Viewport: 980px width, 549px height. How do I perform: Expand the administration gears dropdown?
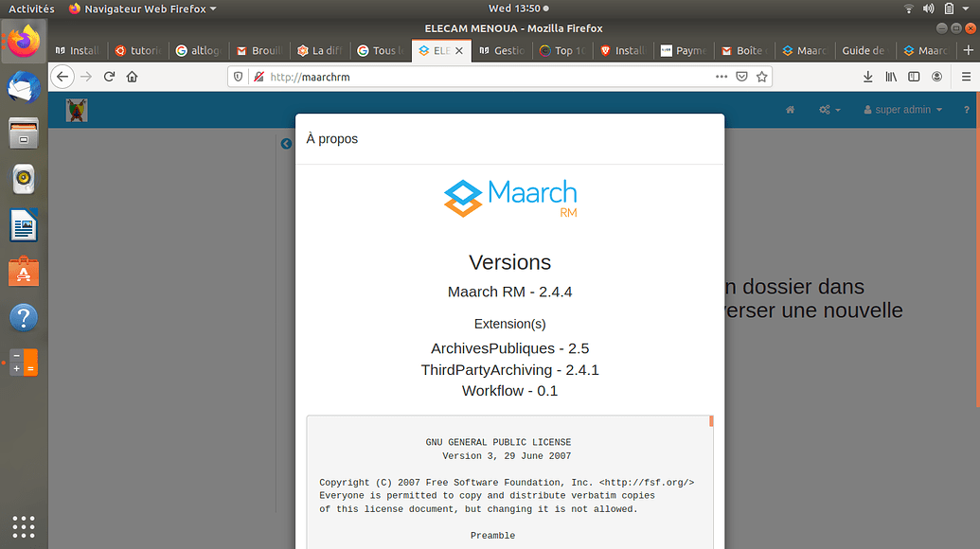pyautogui.click(x=829, y=110)
